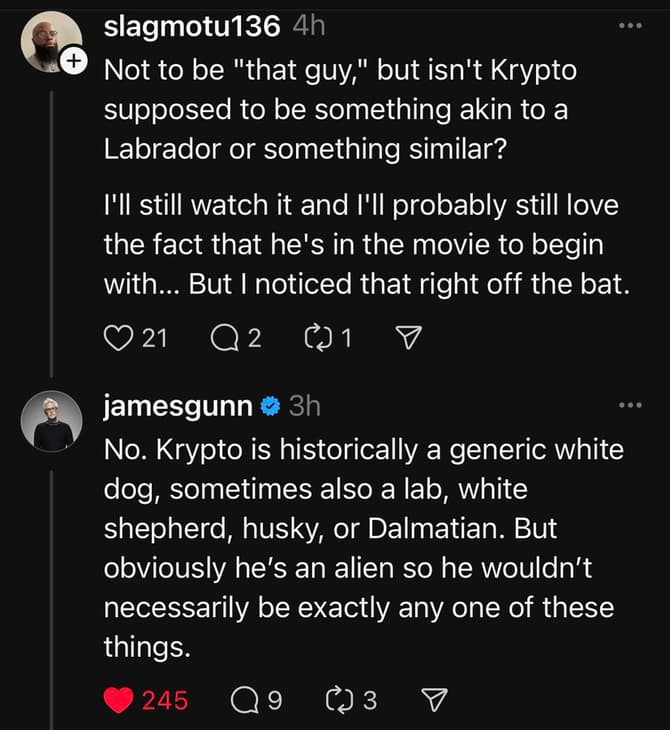
Task: Open the 3h timestamp on jamesgunn's reply
Action: tap(305, 406)
